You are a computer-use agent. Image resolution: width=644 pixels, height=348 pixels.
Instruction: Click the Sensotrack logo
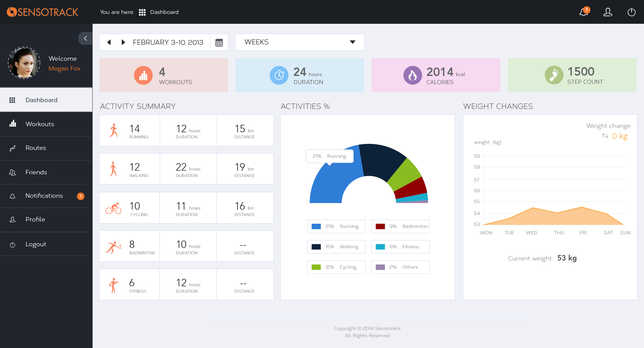[x=42, y=12]
